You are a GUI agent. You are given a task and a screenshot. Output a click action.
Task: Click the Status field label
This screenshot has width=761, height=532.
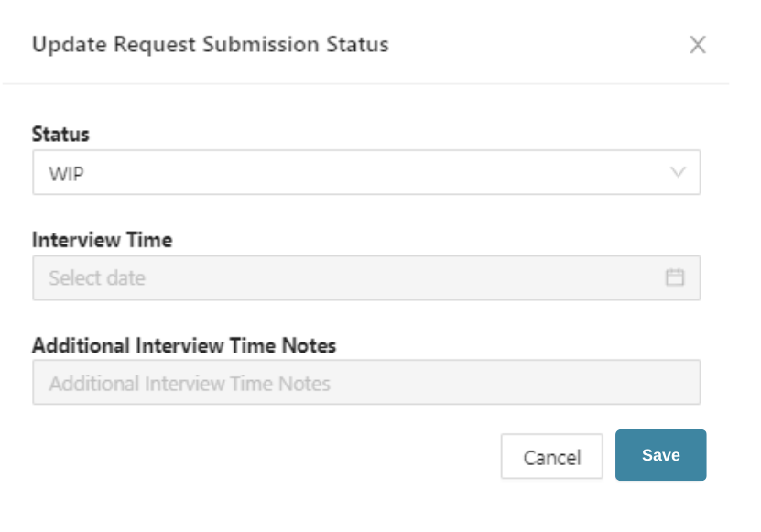tap(60, 134)
